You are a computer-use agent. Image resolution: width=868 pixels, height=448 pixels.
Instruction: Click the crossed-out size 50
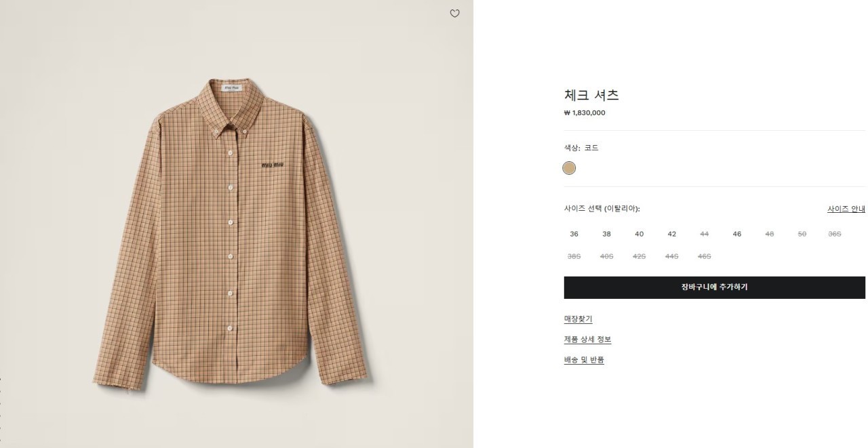point(802,234)
